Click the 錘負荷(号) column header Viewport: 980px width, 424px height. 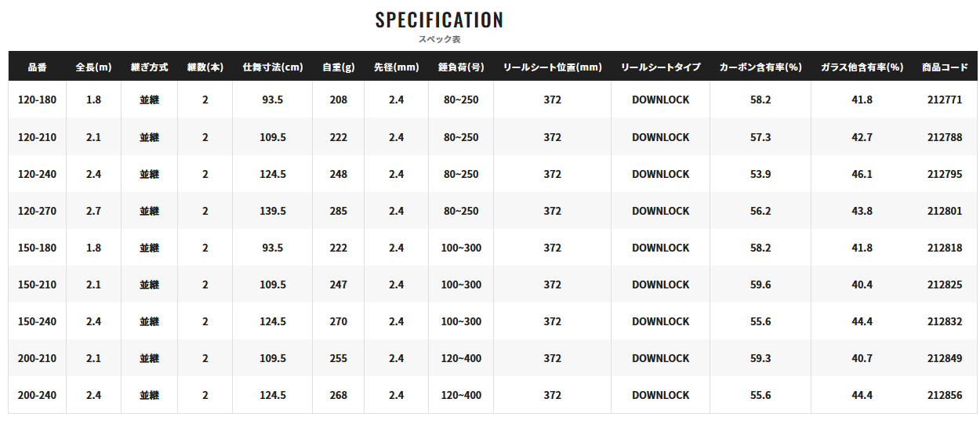coord(461,67)
